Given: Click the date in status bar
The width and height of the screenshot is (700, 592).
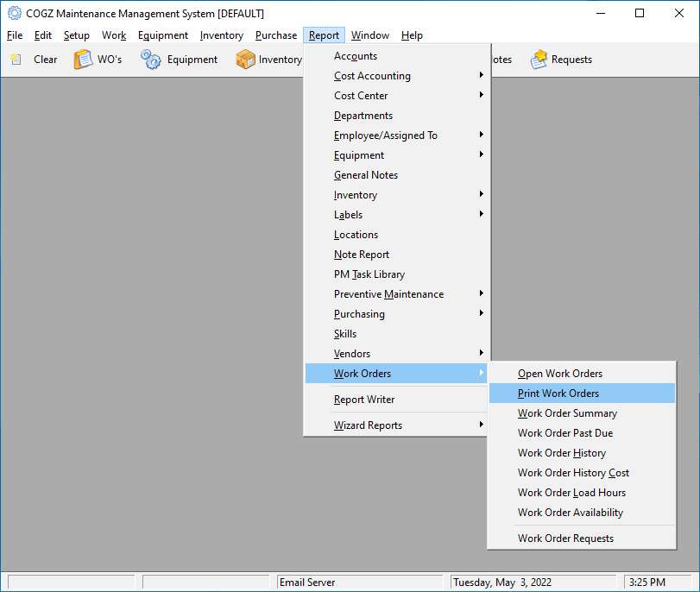Looking at the screenshot, I should 533,583.
